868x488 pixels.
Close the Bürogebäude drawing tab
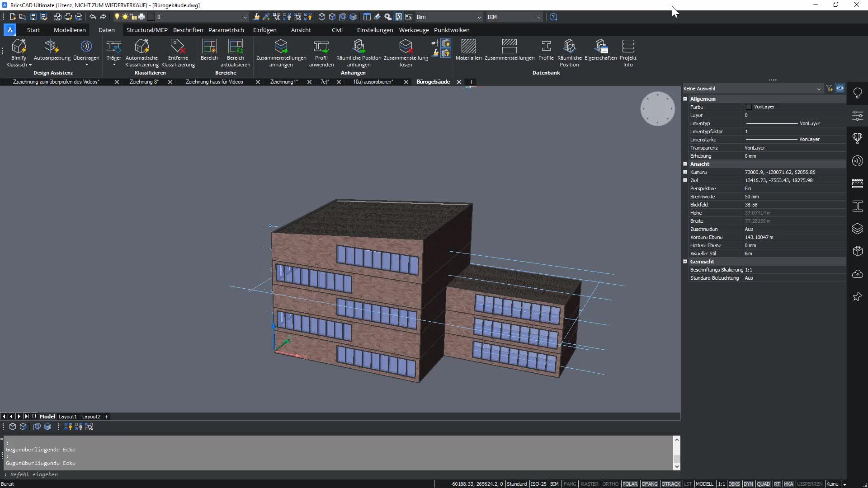click(x=459, y=82)
